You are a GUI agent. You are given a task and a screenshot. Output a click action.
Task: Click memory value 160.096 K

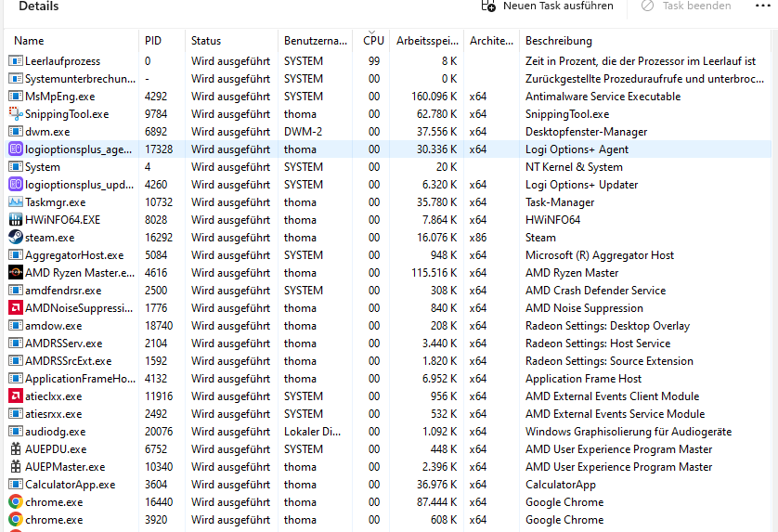pyautogui.click(x=434, y=97)
